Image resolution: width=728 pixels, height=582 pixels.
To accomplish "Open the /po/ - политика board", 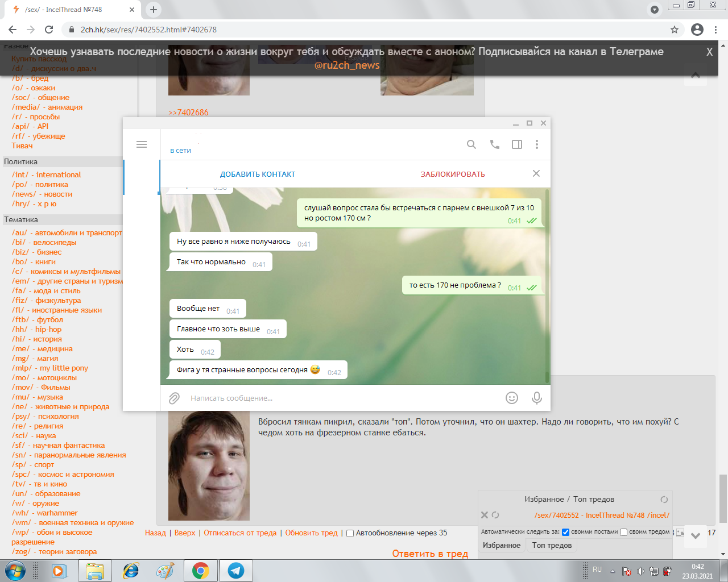I will 40,185.
